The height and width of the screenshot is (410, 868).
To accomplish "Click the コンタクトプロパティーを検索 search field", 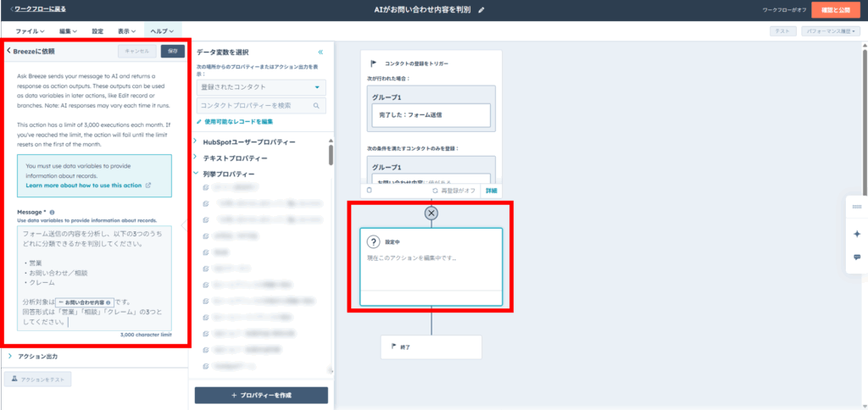I will pyautogui.click(x=261, y=105).
